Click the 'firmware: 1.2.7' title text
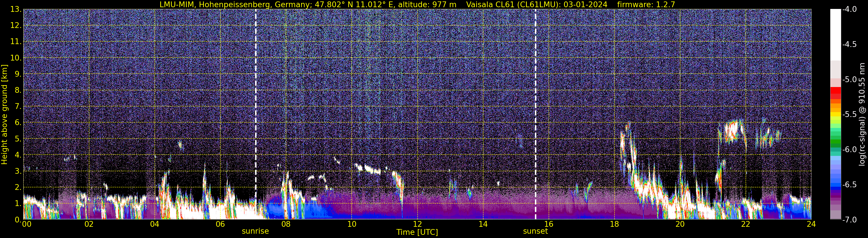 tap(646, 4)
